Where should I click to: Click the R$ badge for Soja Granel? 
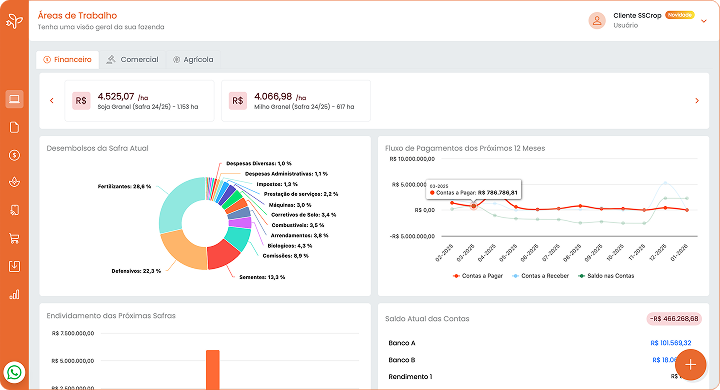pyautogui.click(x=81, y=101)
